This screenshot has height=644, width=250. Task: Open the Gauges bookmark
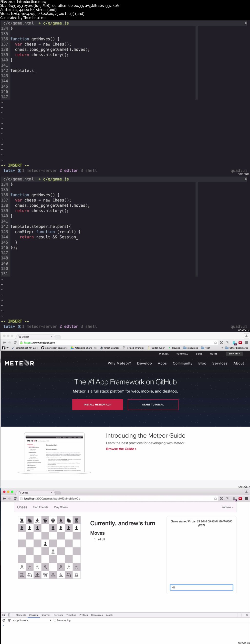[x=174, y=348]
